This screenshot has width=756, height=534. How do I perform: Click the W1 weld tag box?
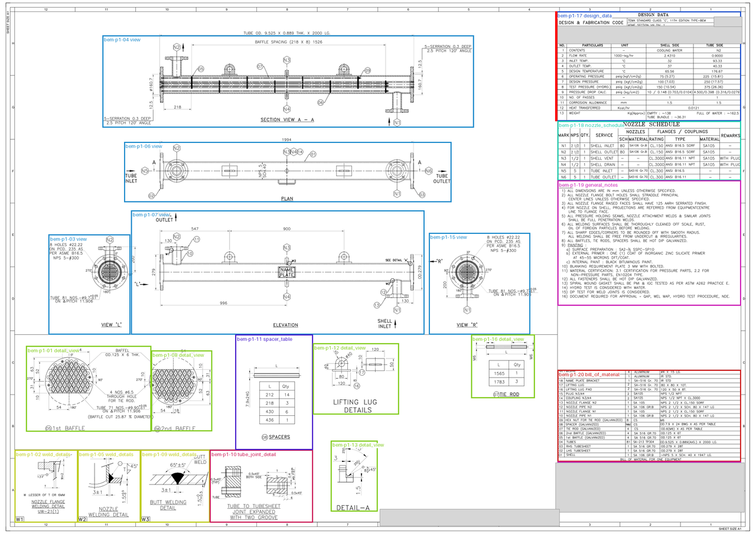click(19, 519)
